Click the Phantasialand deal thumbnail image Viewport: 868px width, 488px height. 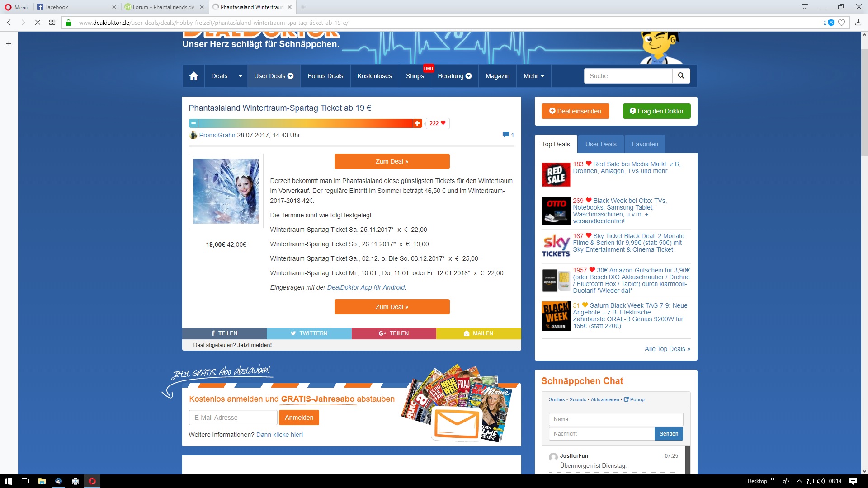click(x=226, y=191)
